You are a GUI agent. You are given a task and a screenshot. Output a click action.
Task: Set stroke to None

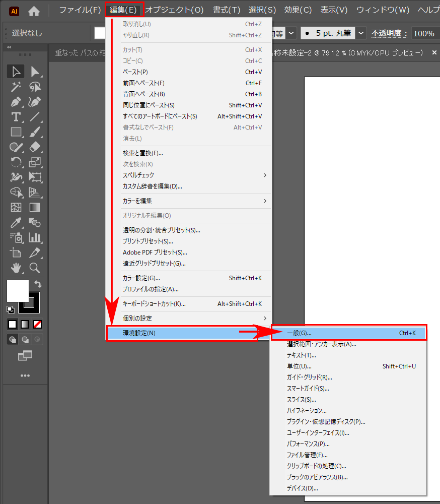tap(36, 324)
